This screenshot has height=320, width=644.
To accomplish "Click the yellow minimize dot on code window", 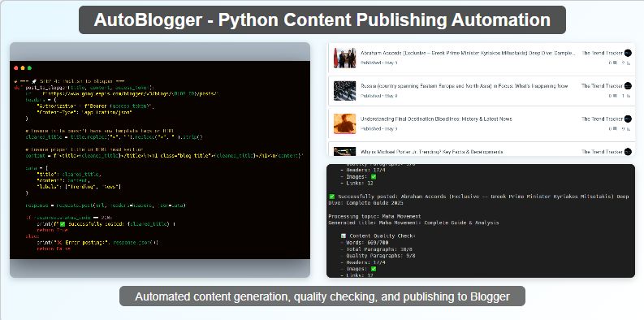I will pyautogui.click(x=23, y=67).
